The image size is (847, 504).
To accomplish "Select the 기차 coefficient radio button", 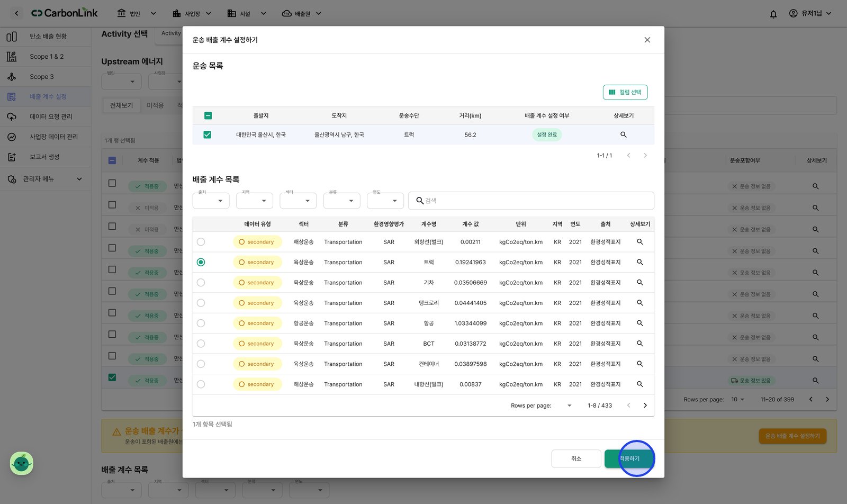I will (201, 283).
